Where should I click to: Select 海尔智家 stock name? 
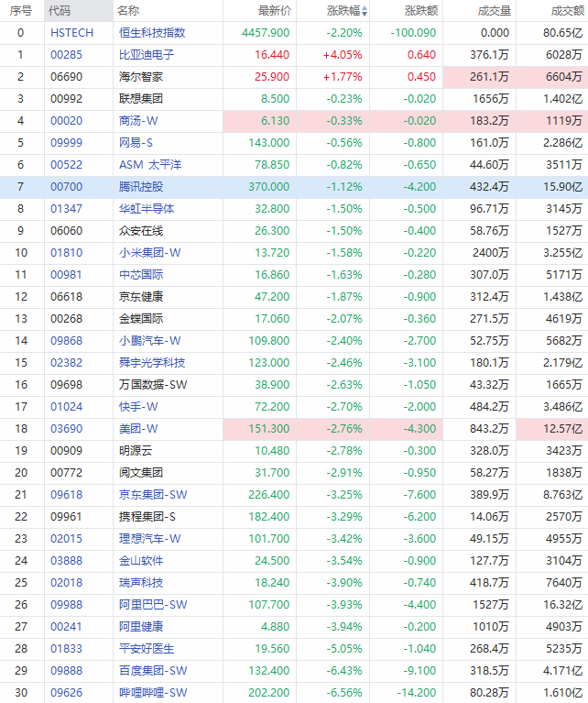pos(141,77)
